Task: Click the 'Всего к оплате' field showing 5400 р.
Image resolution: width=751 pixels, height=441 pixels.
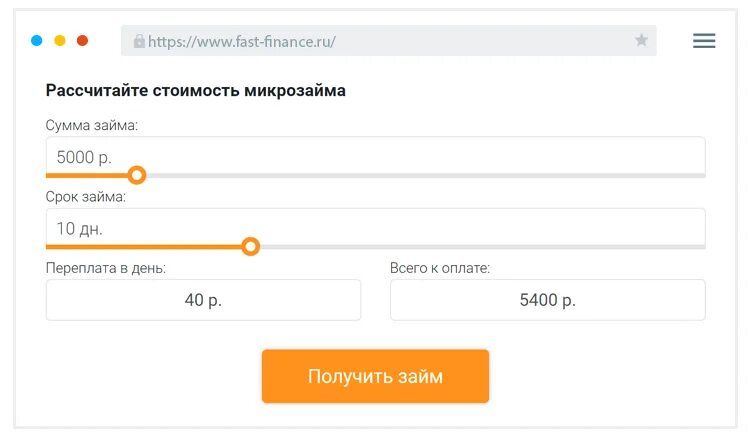Action: point(547,300)
